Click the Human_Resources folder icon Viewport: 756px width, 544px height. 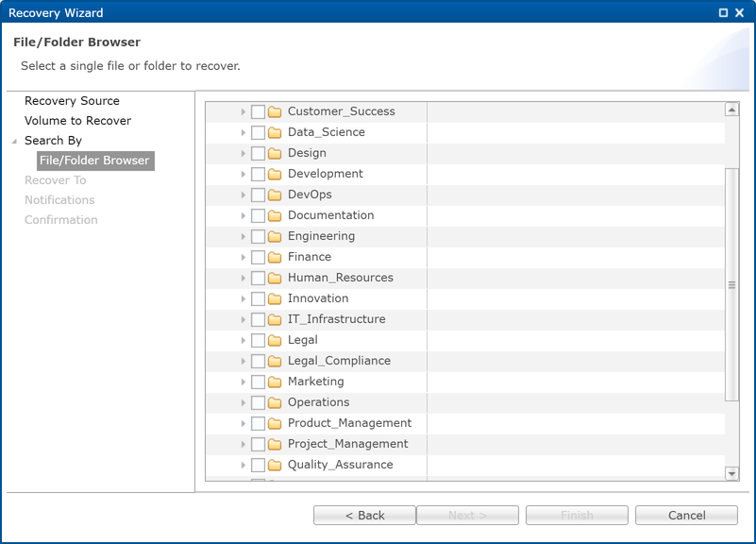(x=275, y=278)
